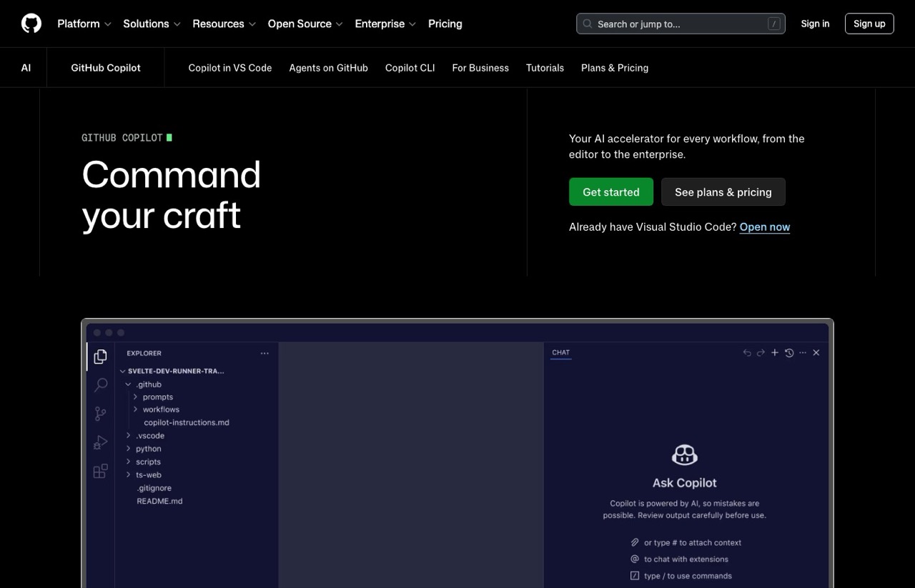
Task: Go to the Pricing page
Action: 445,24
